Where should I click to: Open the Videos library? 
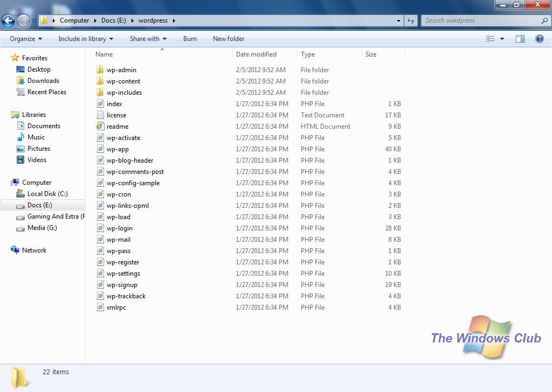37,159
